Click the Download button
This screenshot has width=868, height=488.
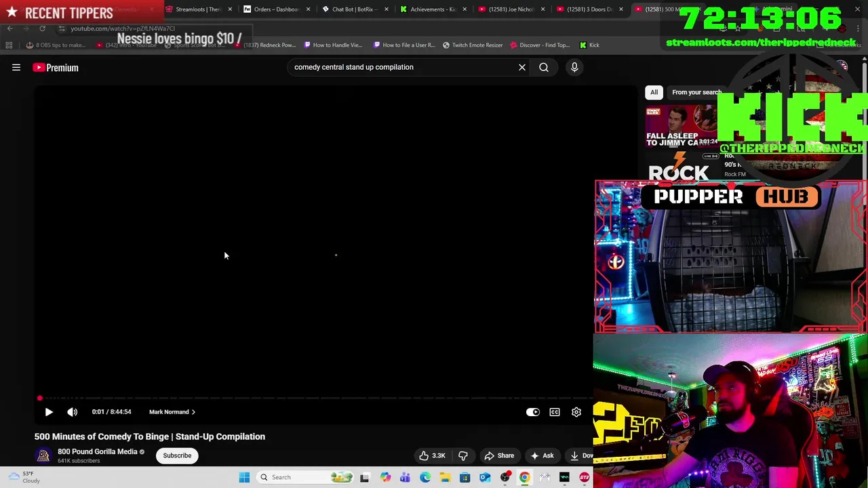pos(580,455)
